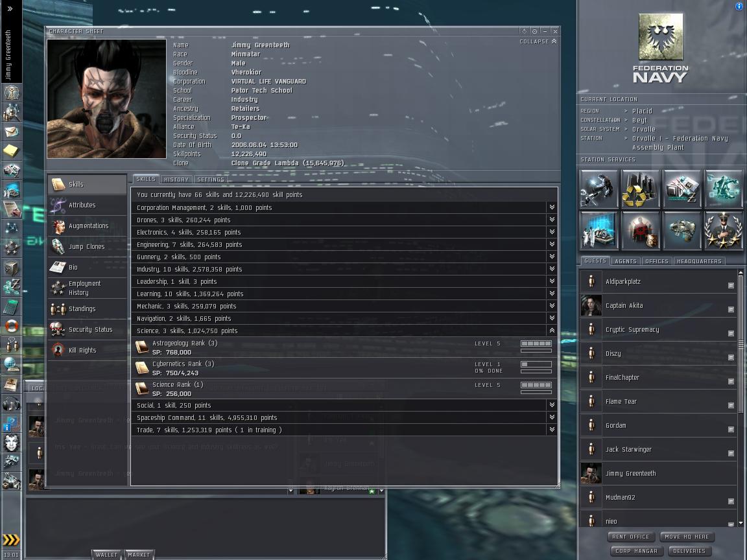Image resolution: width=747 pixels, height=560 pixels.
Task: Collapse the Science skill group
Action: click(552, 331)
